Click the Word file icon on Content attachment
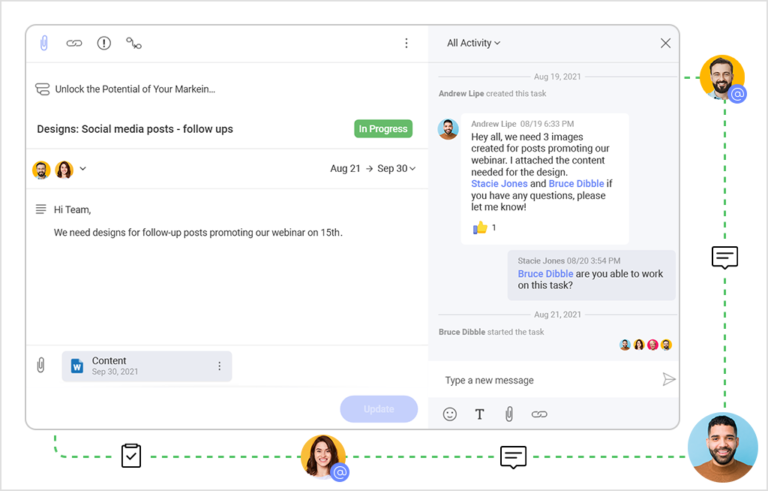Image resolution: width=768 pixels, height=491 pixels. point(77,366)
